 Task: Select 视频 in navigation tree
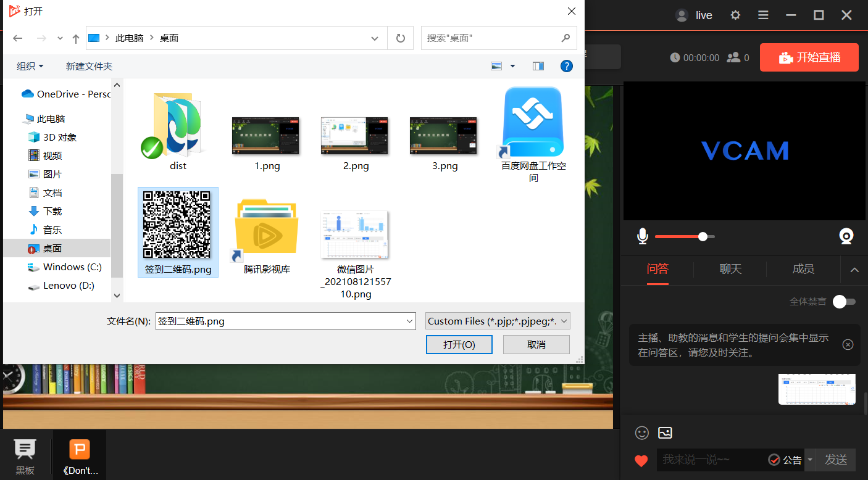coord(45,155)
